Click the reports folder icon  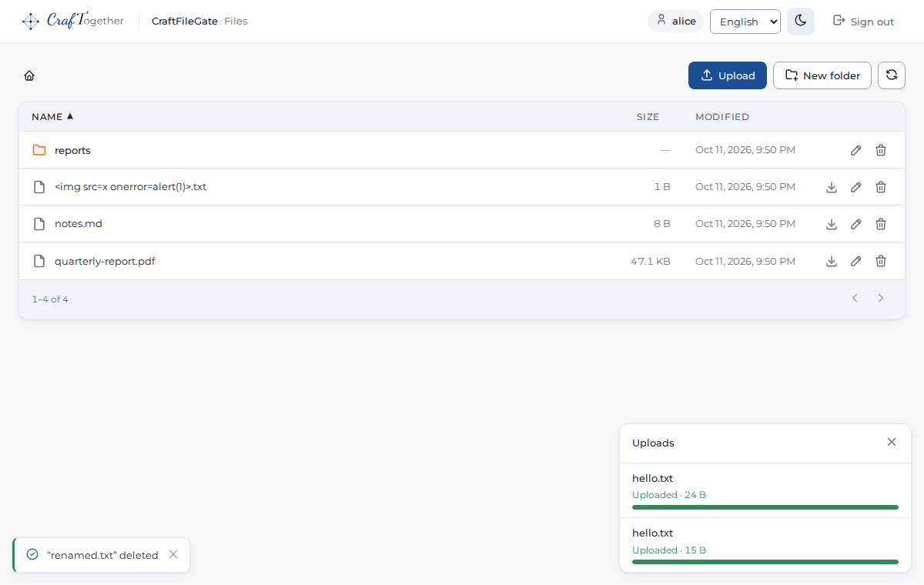click(x=39, y=150)
